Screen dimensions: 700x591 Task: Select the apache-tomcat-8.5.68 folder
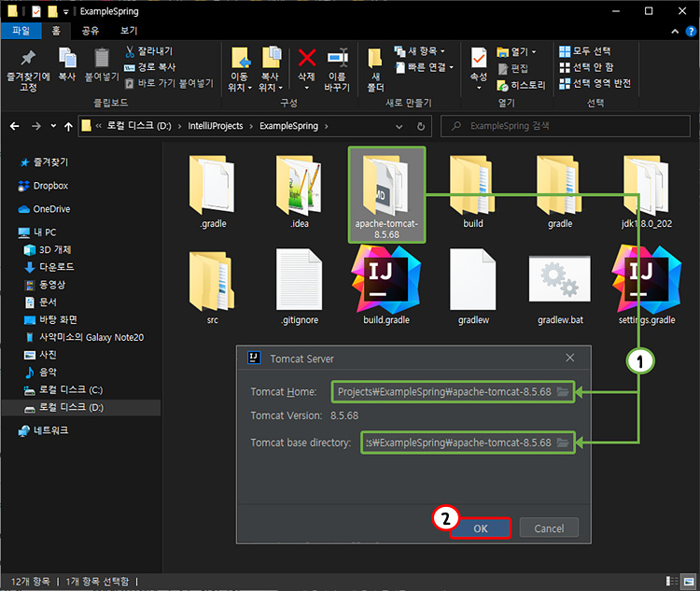pyautogui.click(x=386, y=195)
